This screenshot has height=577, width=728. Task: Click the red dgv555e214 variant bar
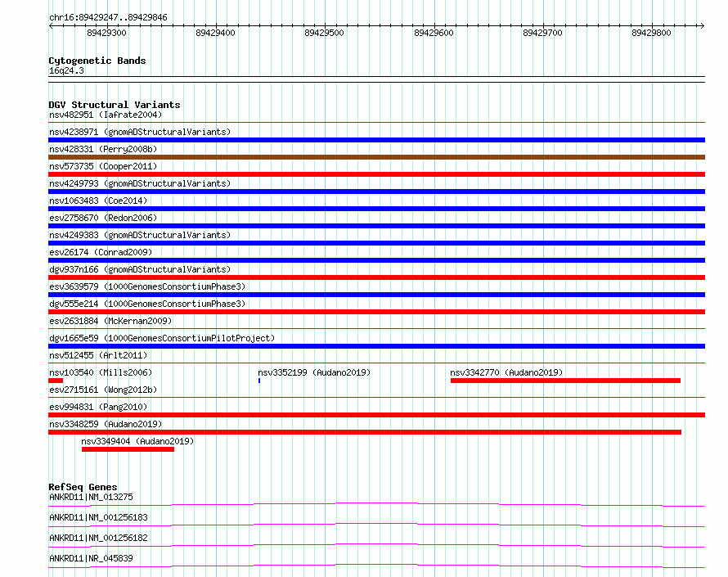[x=376, y=312]
